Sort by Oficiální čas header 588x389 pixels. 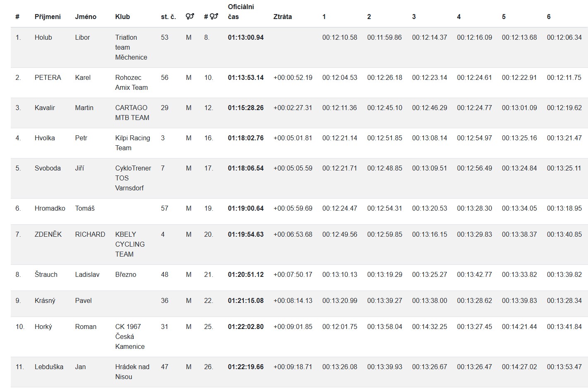tap(241, 12)
